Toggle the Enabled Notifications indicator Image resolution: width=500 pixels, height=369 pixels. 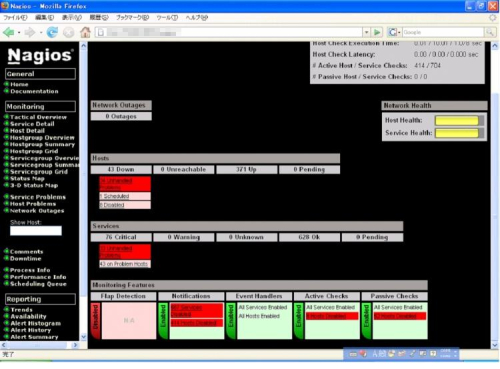(x=163, y=321)
